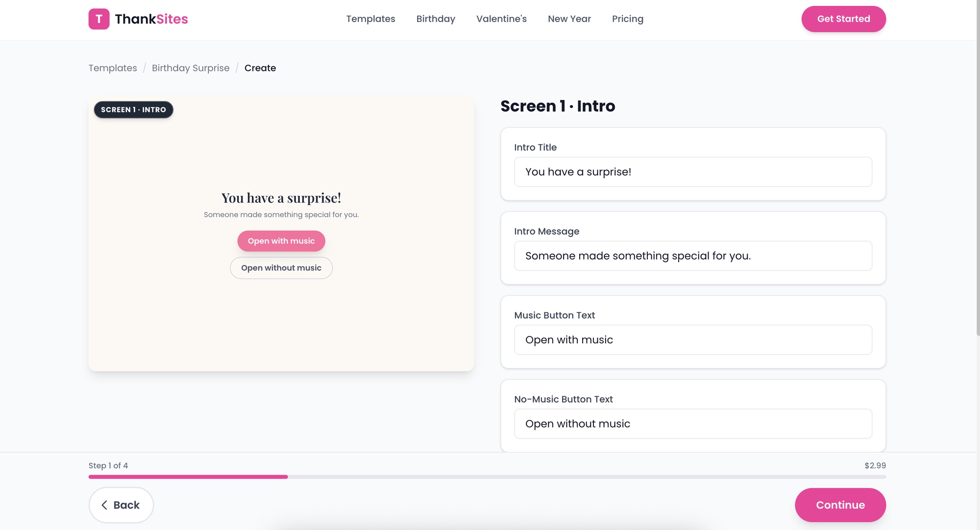Screen dimensions: 980x530
Task: Click the Screen 1 Intro preview badge
Action: click(133, 110)
